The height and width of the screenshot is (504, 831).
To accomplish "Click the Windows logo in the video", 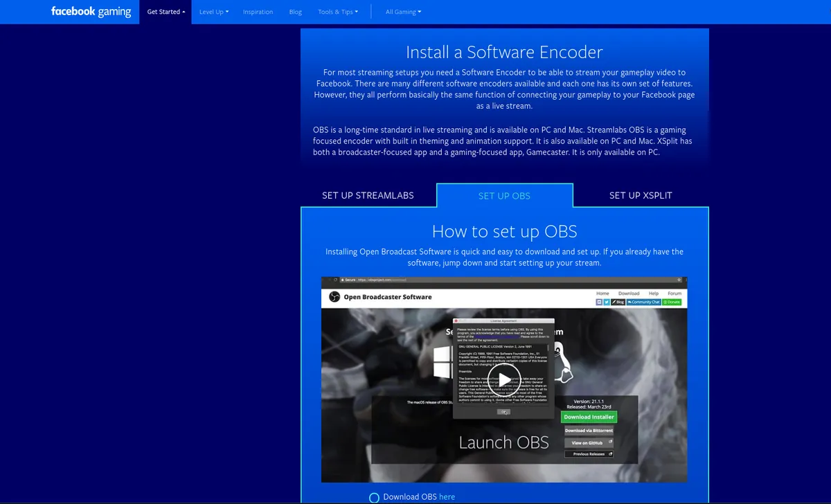I will pos(443,361).
